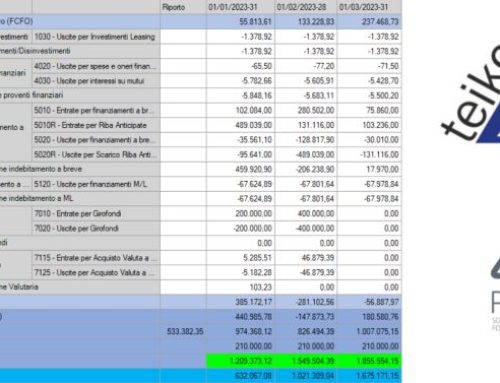Select the 01/02/2023-28 column header
This screenshot has height=383, width=500.
[x=306, y=7]
